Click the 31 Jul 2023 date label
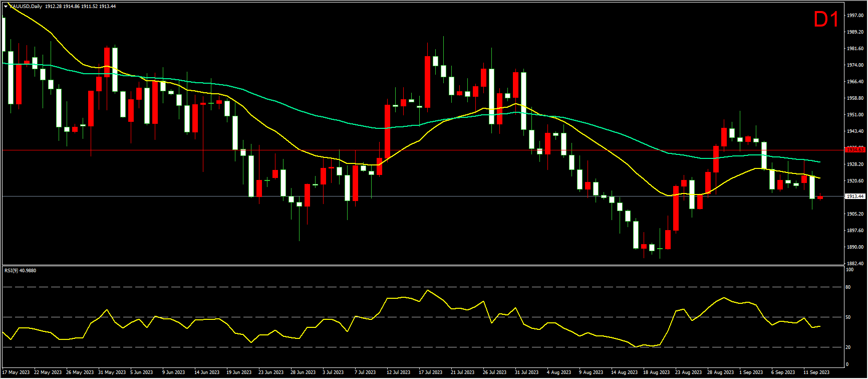The width and height of the screenshot is (868, 379). click(527, 372)
